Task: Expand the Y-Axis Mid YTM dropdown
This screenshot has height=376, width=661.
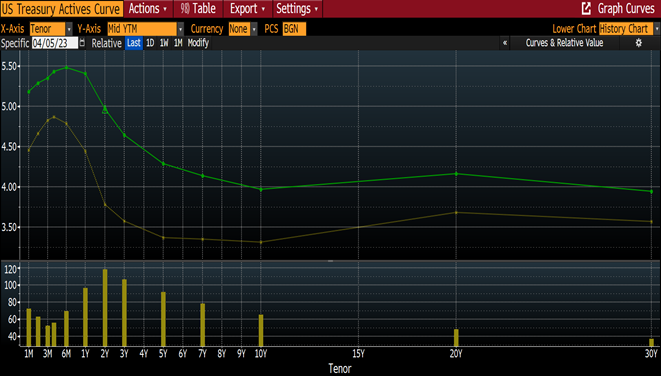Action: [180, 29]
